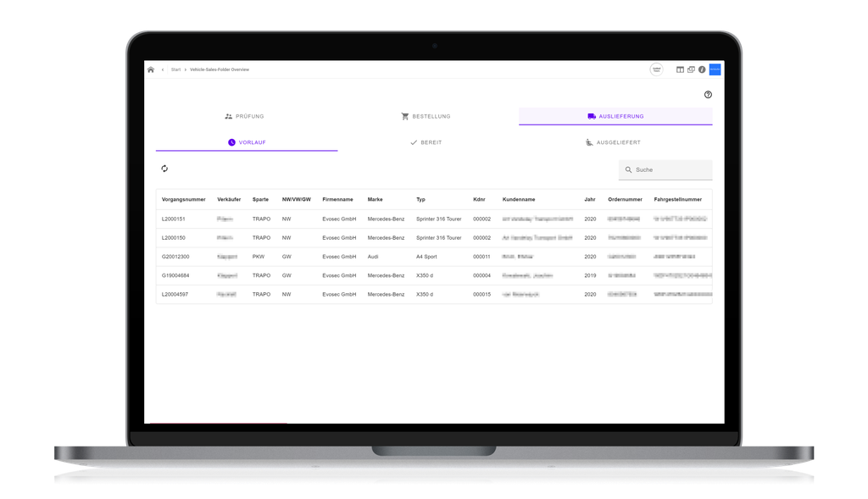Go to the home screen icon
Screen dimensions: 868x499
[151, 69]
